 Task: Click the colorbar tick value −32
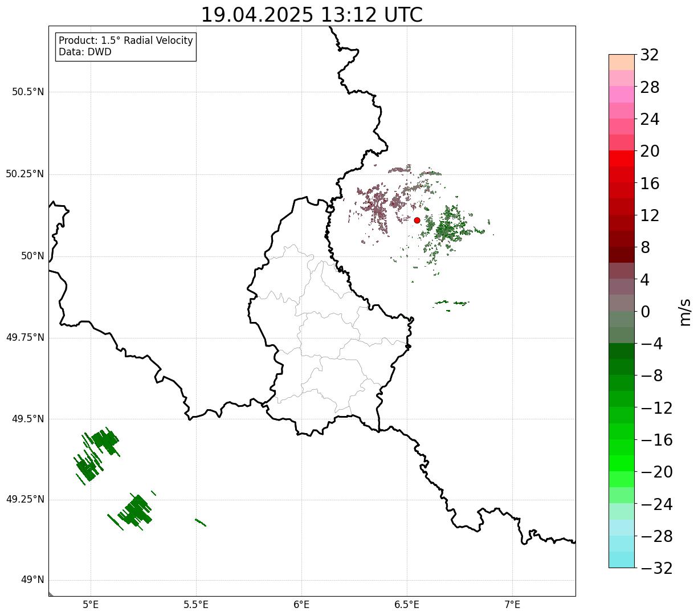(656, 568)
